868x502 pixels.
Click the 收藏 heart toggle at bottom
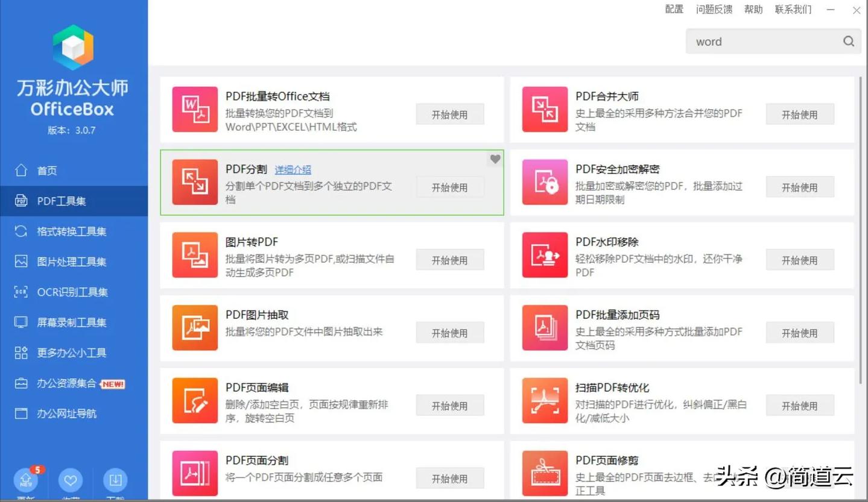click(71, 481)
